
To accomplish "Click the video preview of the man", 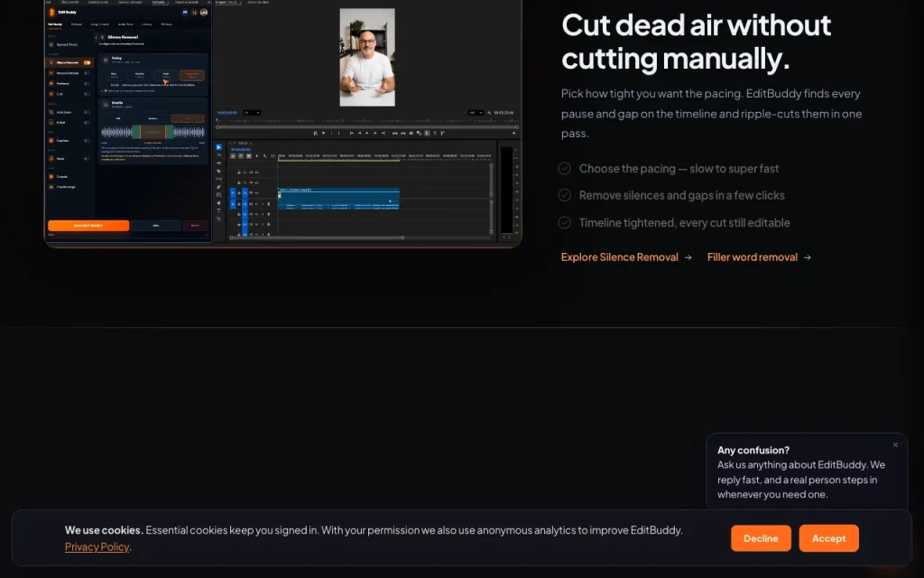I will [367, 57].
